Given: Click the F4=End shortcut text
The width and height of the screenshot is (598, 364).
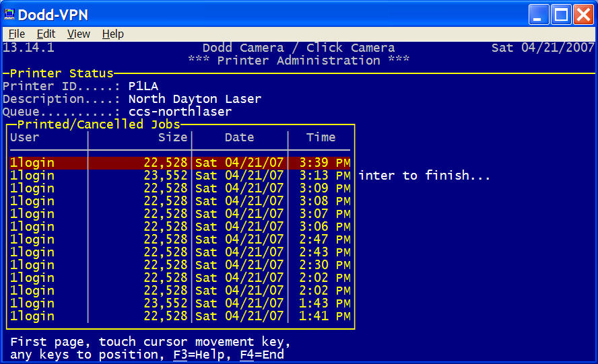Looking at the screenshot, I should (262, 355).
